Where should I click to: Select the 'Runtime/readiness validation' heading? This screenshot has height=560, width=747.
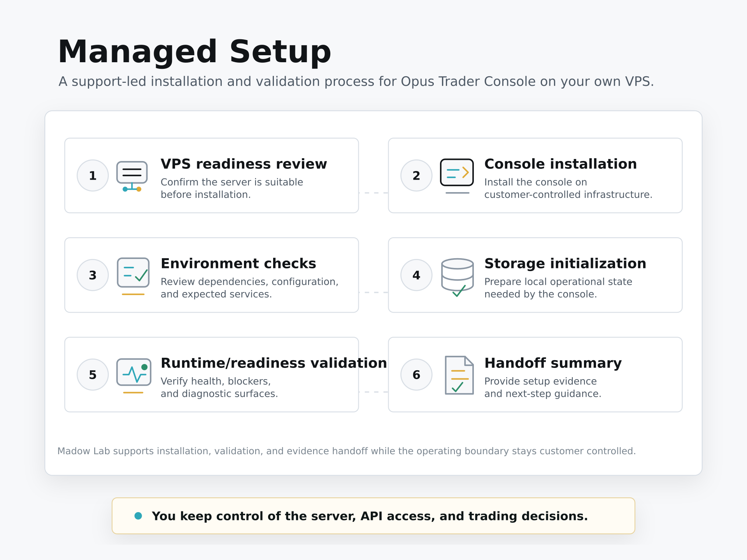pos(274,363)
